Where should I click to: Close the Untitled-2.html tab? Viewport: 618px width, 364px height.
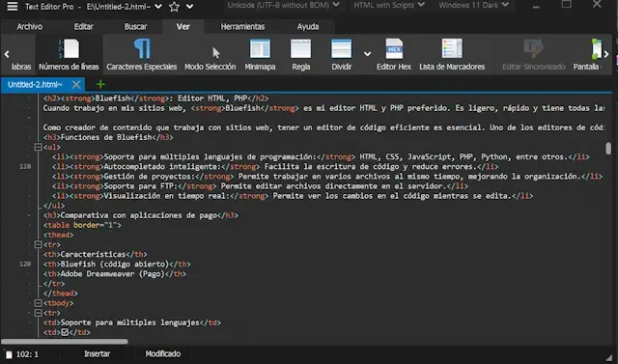coord(76,85)
